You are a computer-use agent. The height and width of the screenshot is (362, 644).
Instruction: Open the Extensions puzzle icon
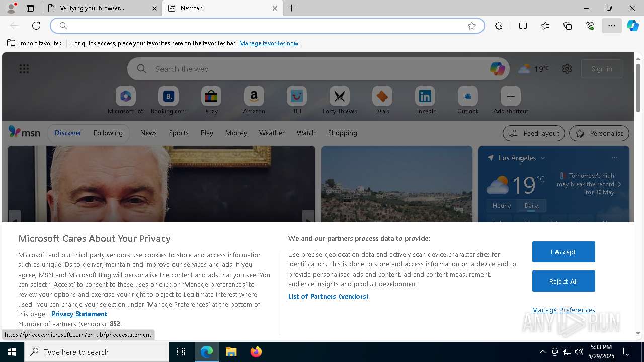[x=499, y=26]
